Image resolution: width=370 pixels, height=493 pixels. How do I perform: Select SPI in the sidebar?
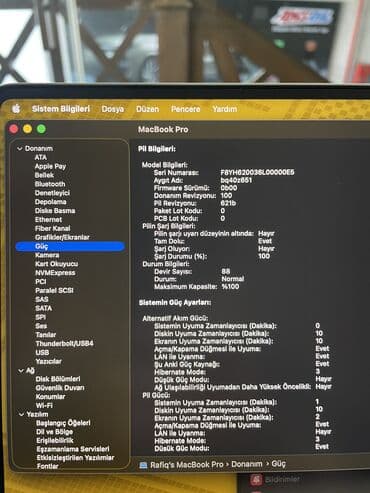pos(40,317)
